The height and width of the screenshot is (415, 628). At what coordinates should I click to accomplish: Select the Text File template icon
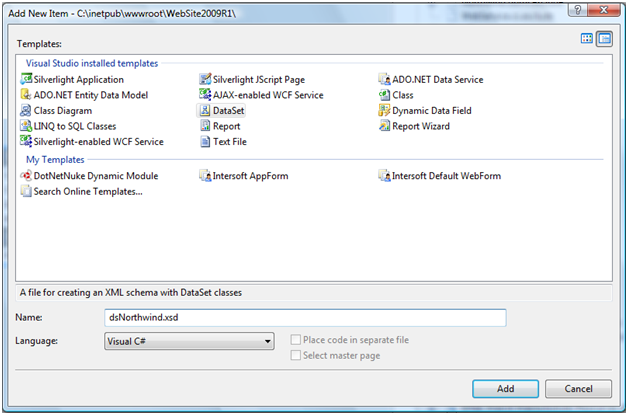pos(205,141)
